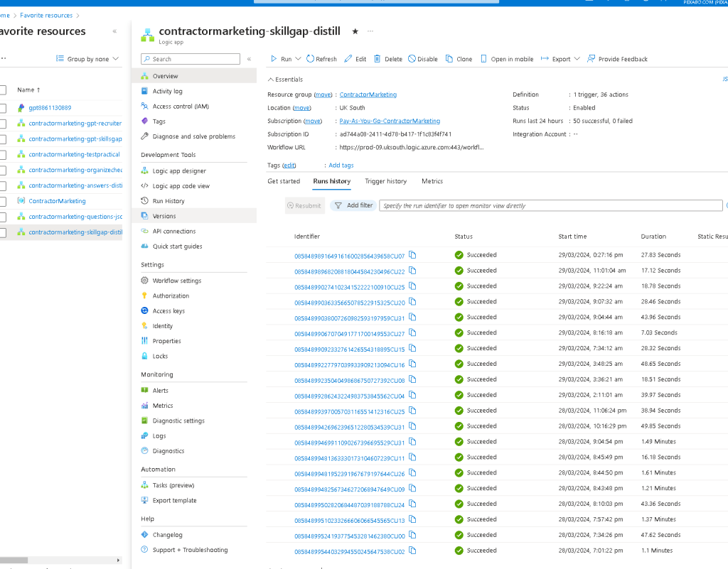
Task: Open Workflow settings
Action: pyautogui.click(x=177, y=281)
